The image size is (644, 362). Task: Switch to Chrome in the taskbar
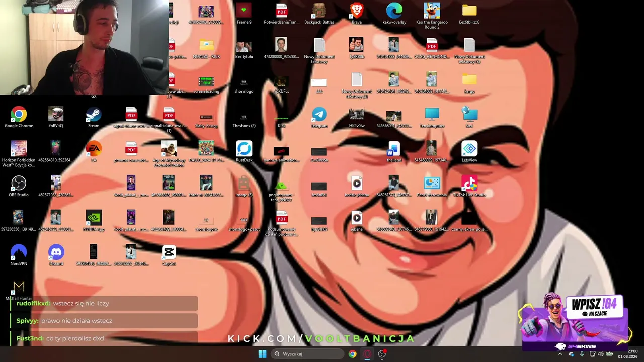(x=352, y=354)
